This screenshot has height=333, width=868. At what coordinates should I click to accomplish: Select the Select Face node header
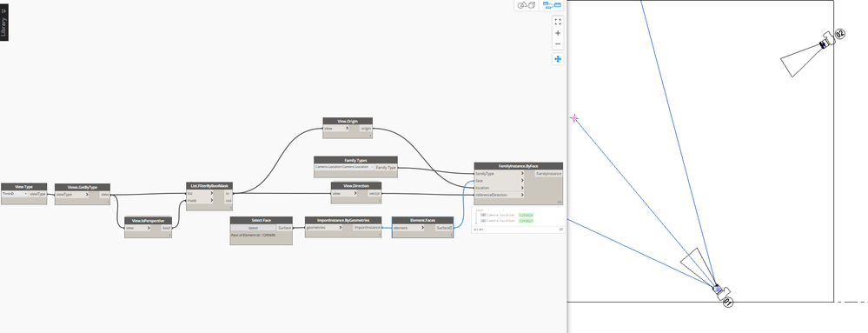tap(262, 220)
